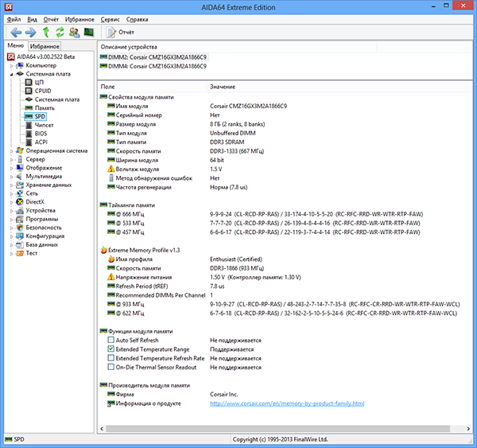Click the green Up level arrow

pyautogui.click(x=46, y=32)
